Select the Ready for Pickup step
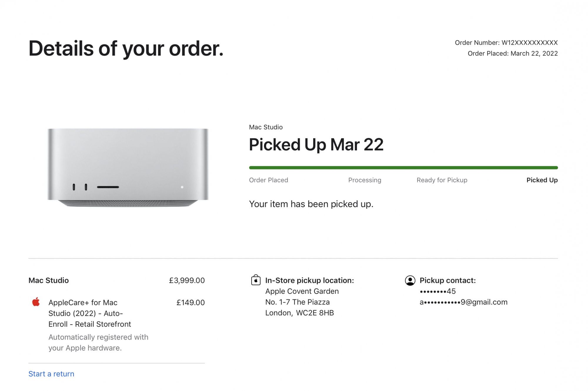 click(442, 180)
